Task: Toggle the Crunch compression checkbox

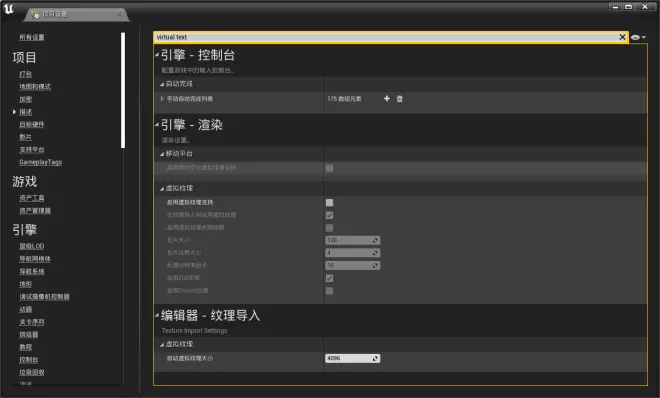Action: 330,291
